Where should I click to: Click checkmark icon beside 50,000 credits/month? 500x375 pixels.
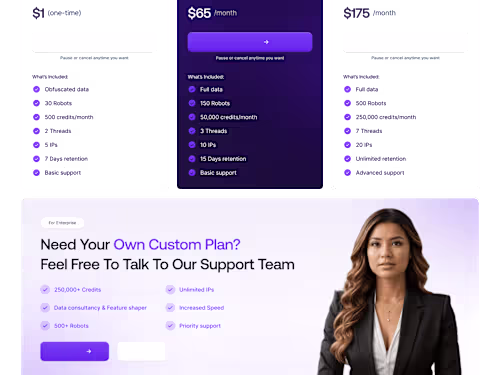192,117
